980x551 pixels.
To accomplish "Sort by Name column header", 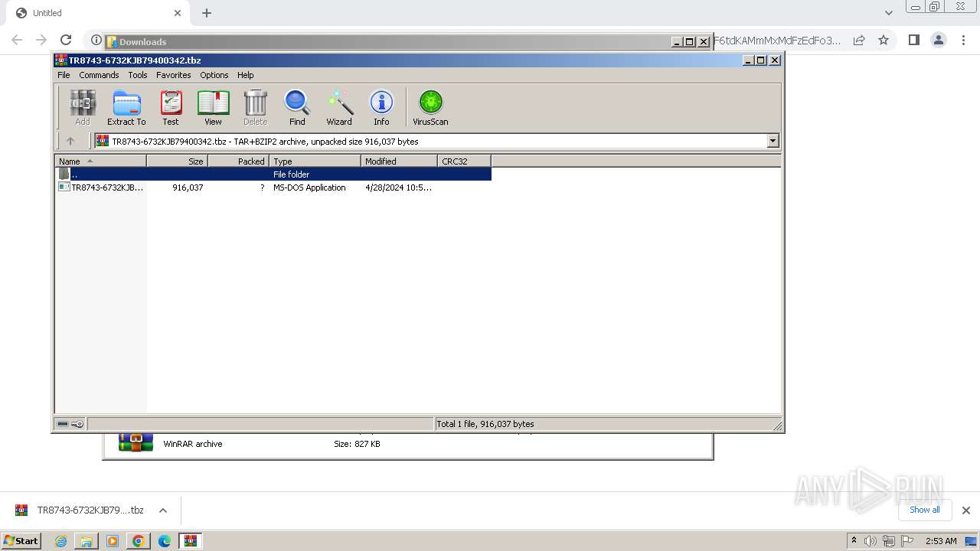I will coord(100,161).
